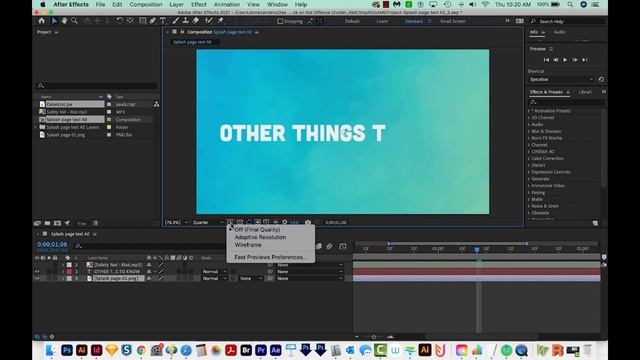This screenshot has width=640, height=360.
Task: Expand the Splash page text AE Layers folder
Action: 36,127
